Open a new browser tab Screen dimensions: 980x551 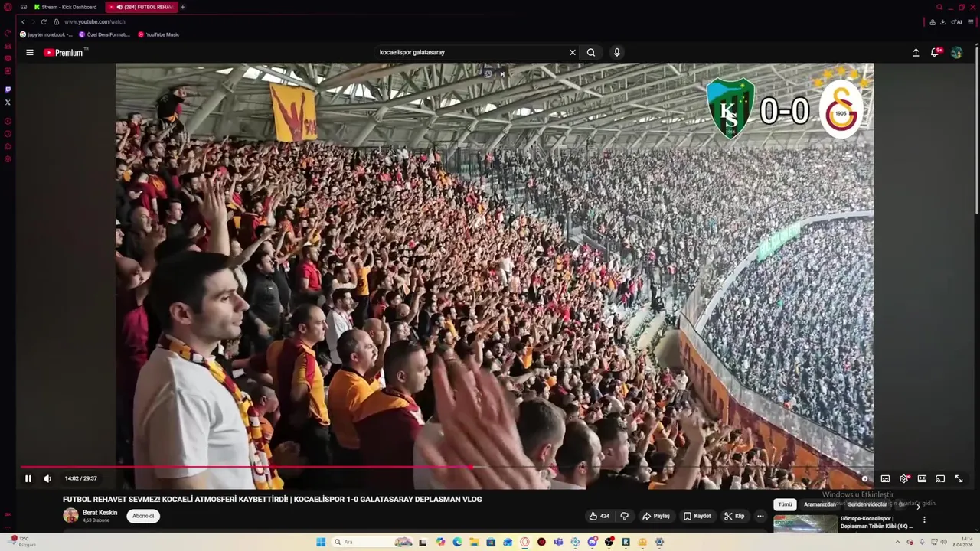click(182, 7)
